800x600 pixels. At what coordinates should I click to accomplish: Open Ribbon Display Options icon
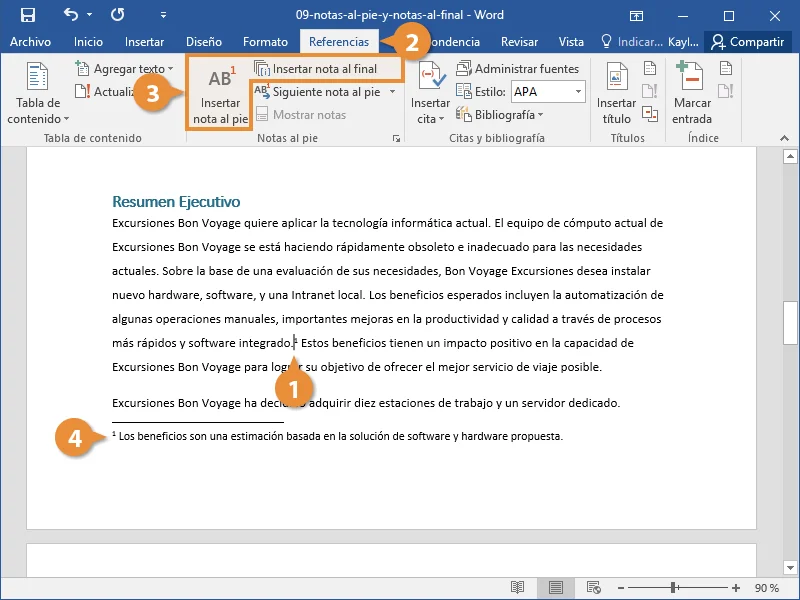tap(636, 16)
